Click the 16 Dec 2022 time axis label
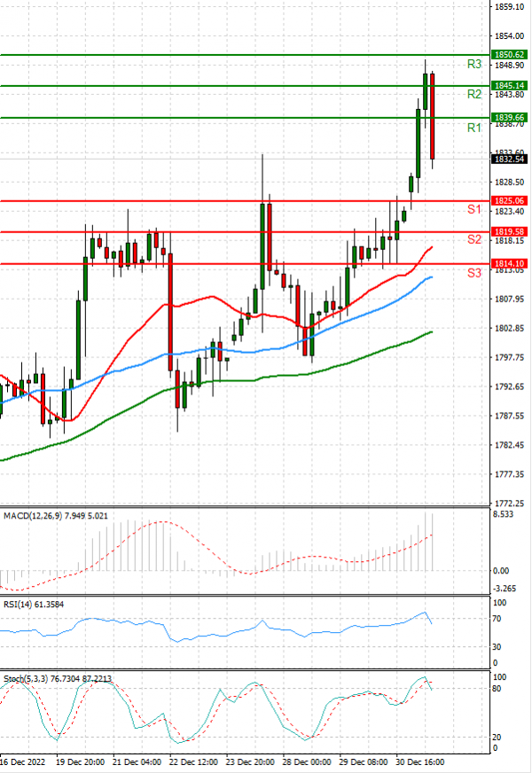 (23, 761)
